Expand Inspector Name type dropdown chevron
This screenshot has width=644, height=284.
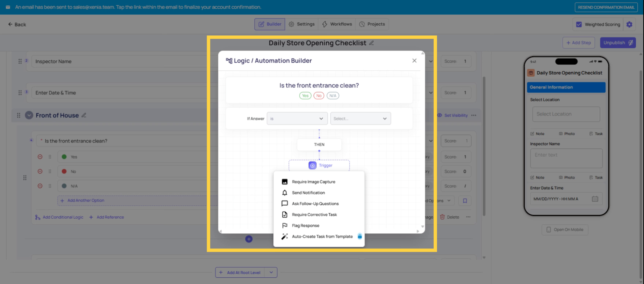coord(431,61)
